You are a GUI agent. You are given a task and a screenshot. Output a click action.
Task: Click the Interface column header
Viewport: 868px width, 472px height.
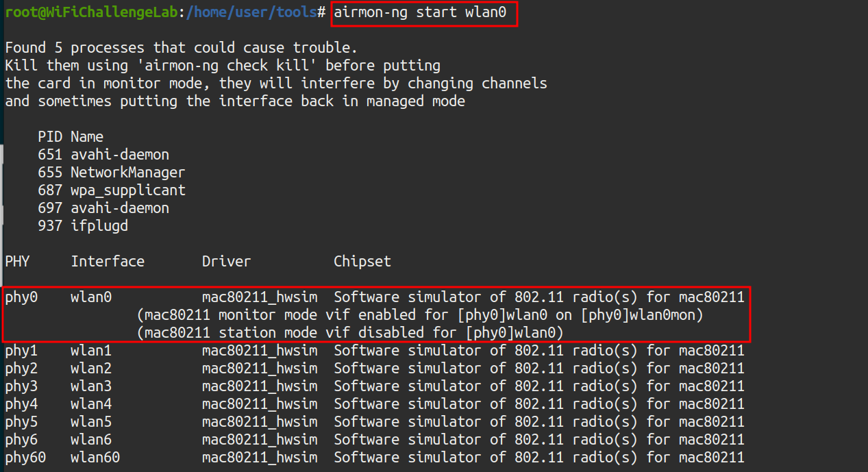pyautogui.click(x=108, y=261)
